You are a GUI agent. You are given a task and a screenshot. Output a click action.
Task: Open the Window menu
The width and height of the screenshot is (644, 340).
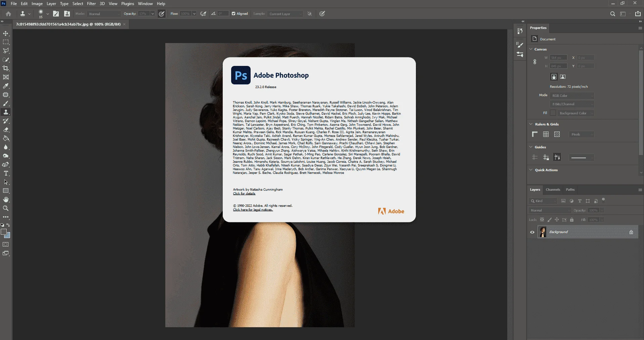pyautogui.click(x=145, y=4)
